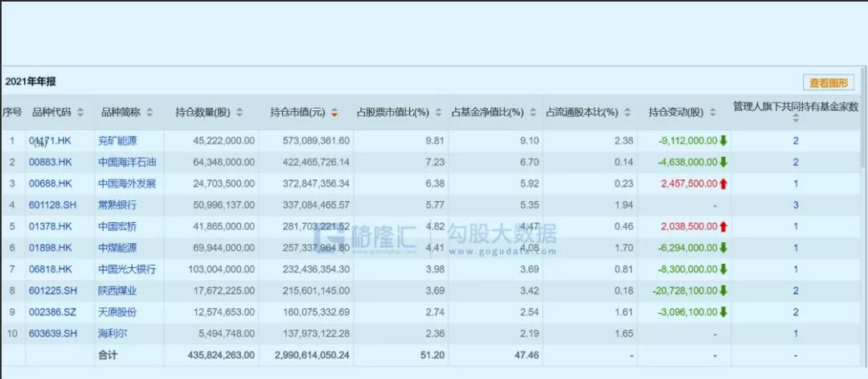This screenshot has width=868, height=379.
Task: Open 中国宏桥 stock name link
Action: (117, 226)
